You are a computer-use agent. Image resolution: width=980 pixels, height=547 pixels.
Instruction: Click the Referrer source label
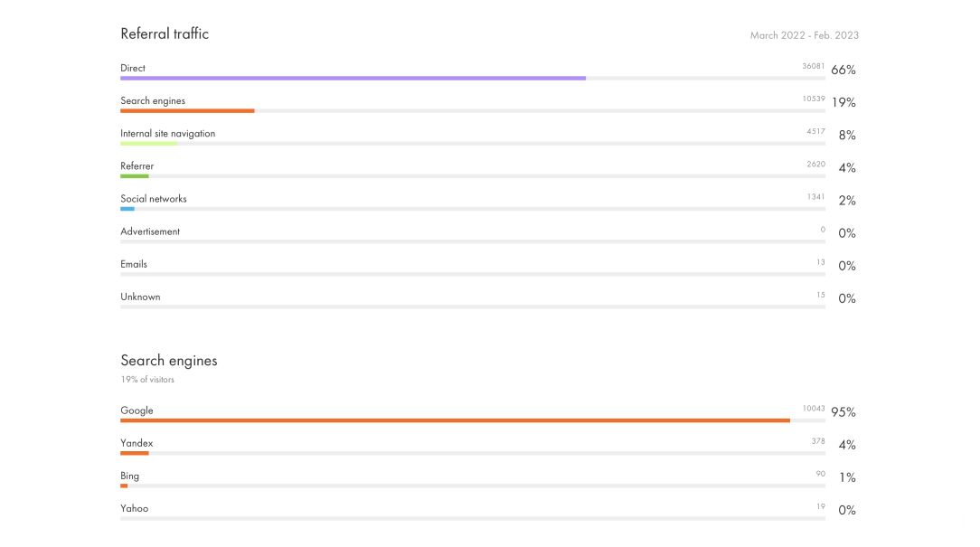[x=137, y=166]
